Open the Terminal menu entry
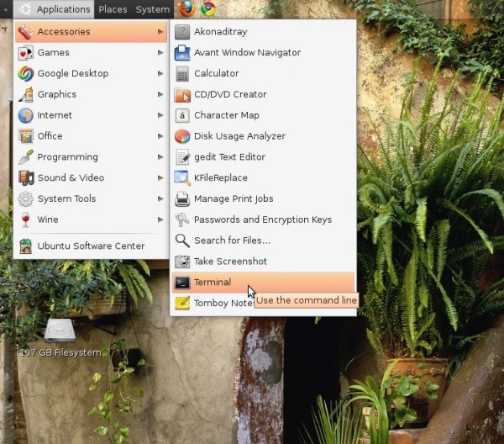The height and width of the screenshot is (444, 504). point(263,283)
